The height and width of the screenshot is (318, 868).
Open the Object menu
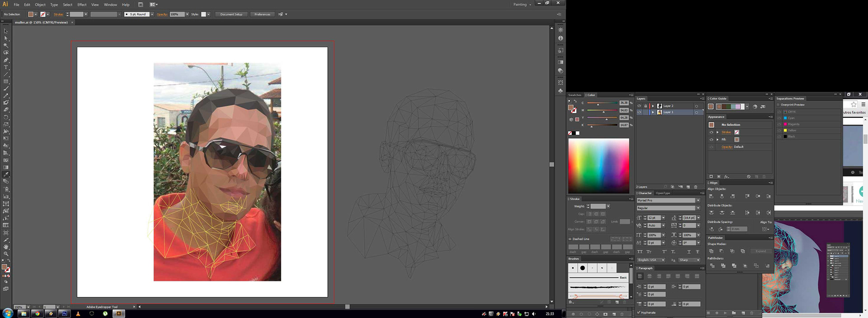pyautogui.click(x=40, y=5)
